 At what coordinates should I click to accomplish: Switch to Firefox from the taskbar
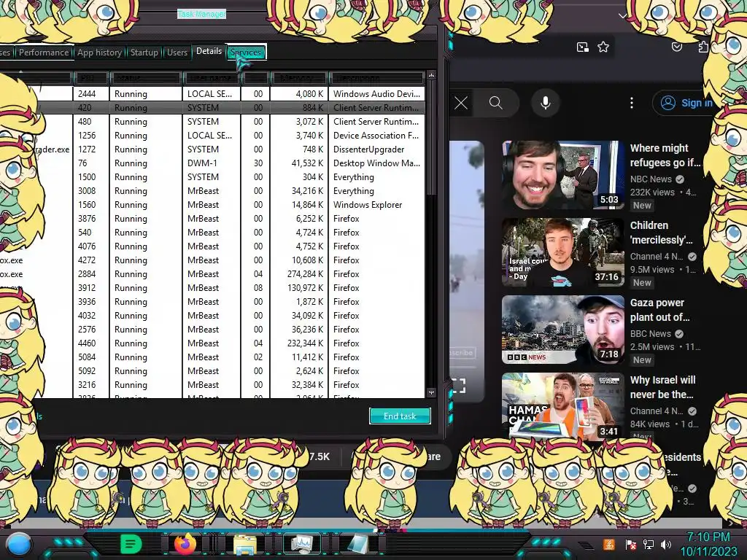tap(185, 544)
